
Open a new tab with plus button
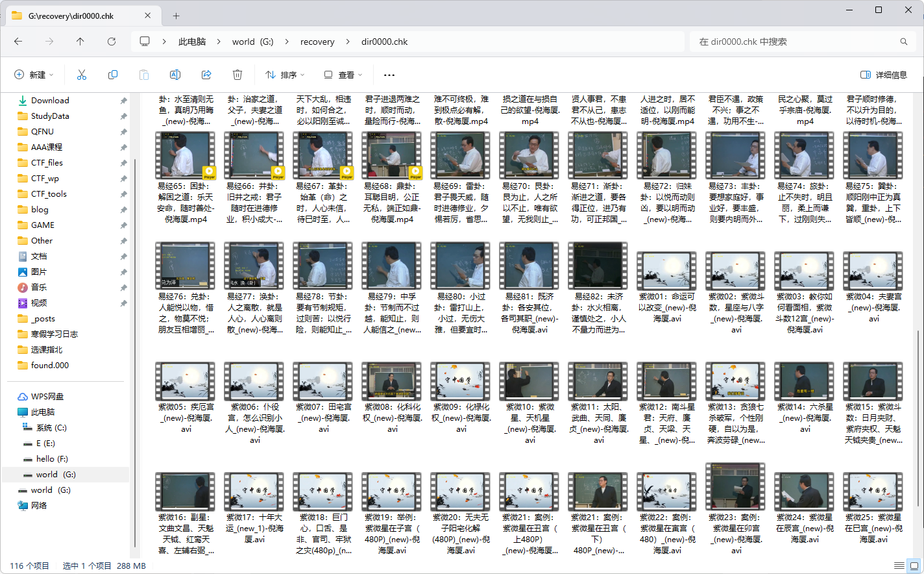click(x=176, y=16)
